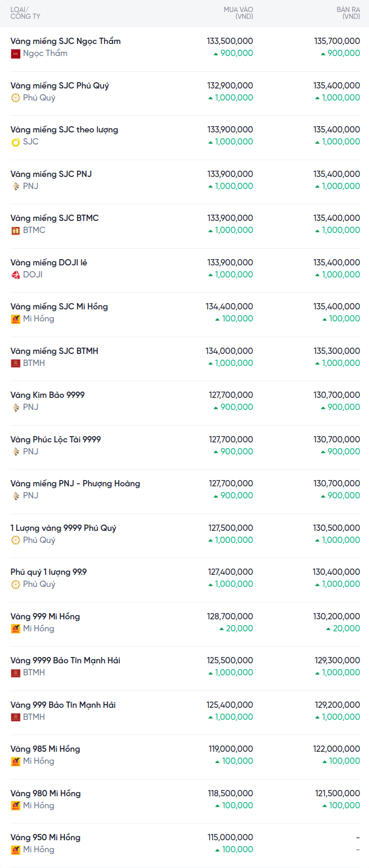Click sell price 122,000,000 for Vàng 985

(337, 749)
